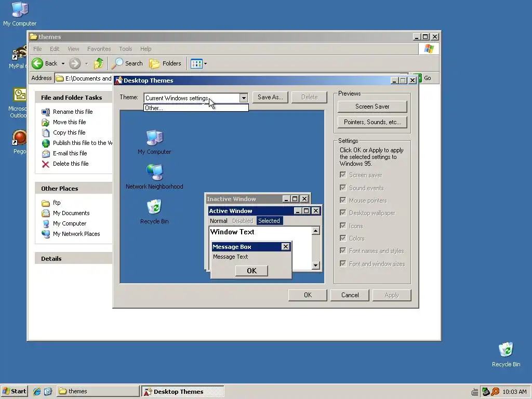Image resolution: width=532 pixels, height=399 pixels.
Task: Click the Save As... button
Action: pyautogui.click(x=270, y=97)
